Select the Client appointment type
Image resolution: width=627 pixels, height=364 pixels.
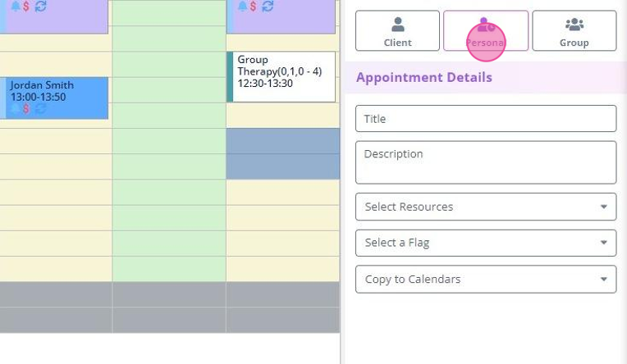coord(397,31)
